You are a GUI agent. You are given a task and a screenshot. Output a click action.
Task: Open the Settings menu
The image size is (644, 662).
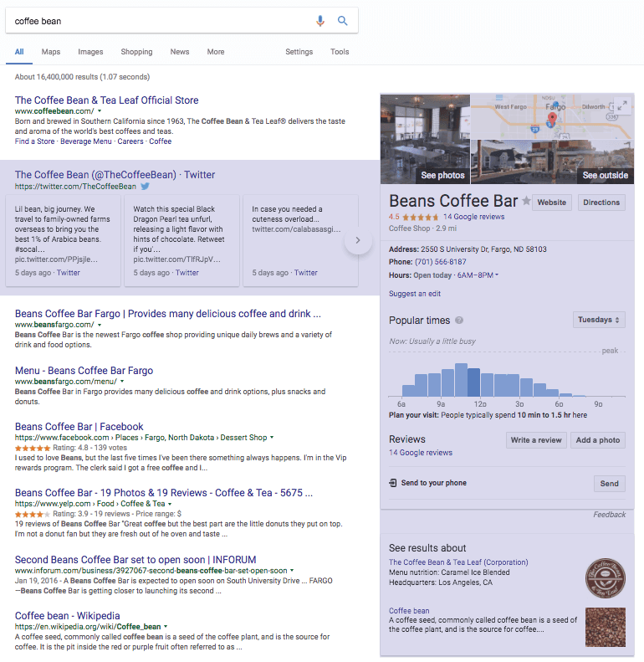(299, 52)
